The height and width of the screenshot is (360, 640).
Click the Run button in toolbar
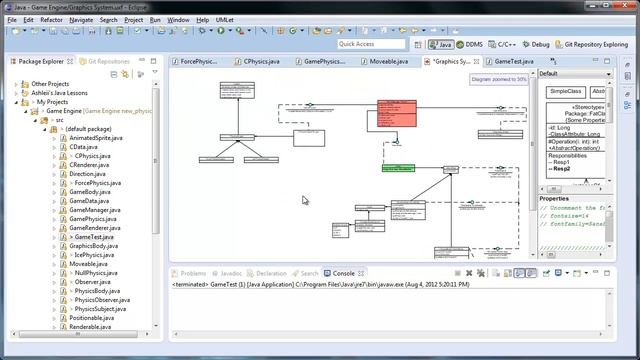[221, 31]
